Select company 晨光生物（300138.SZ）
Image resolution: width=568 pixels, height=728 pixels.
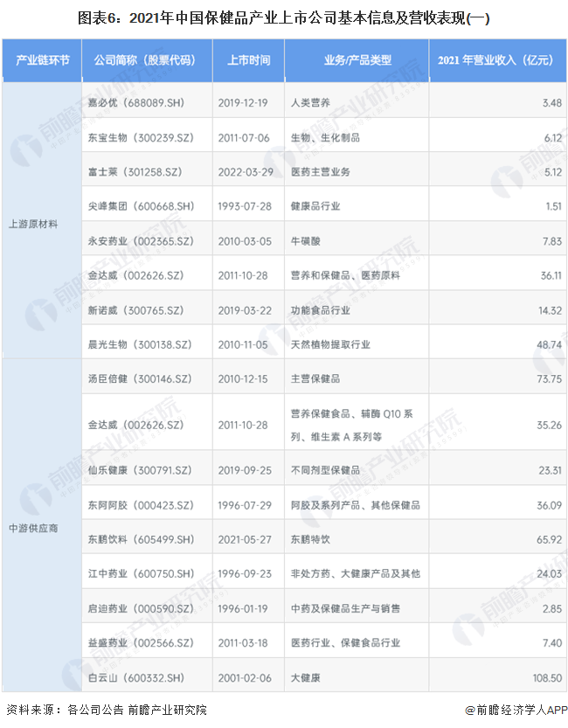tap(140, 344)
